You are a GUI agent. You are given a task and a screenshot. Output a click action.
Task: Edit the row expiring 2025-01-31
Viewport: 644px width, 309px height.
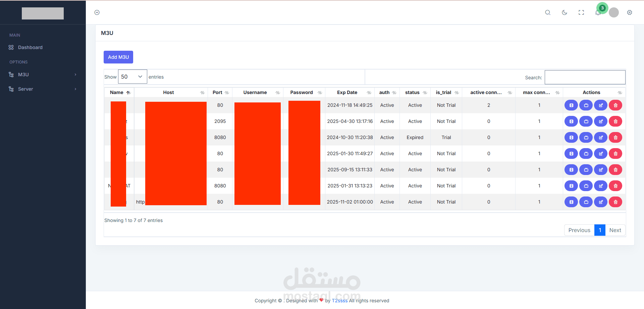pos(601,186)
